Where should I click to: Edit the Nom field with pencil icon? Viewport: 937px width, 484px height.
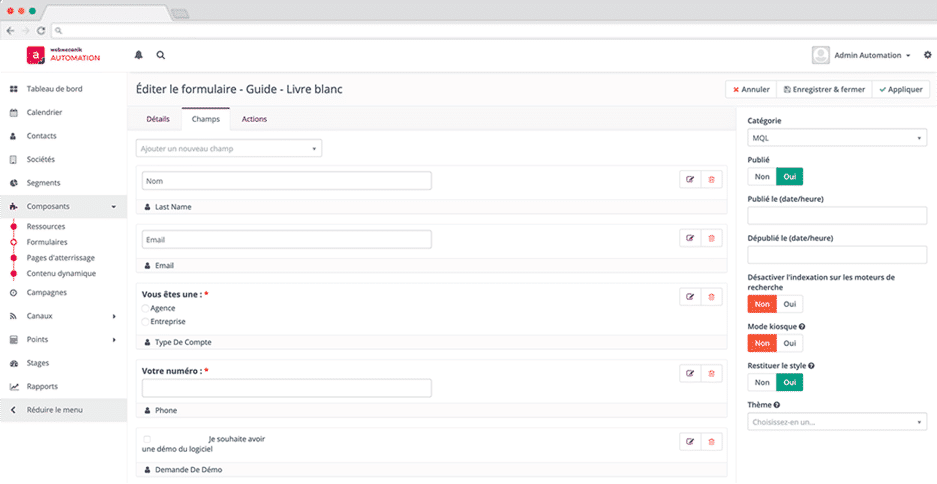(689, 180)
